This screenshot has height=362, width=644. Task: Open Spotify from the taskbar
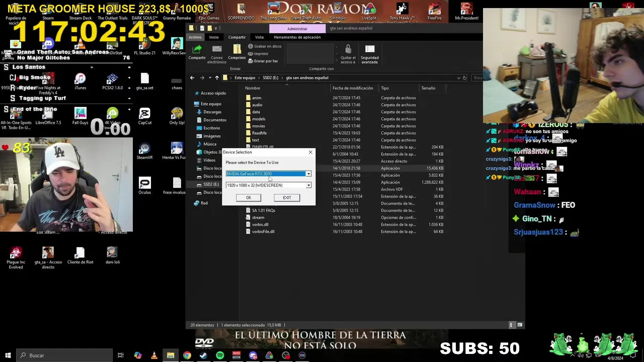coord(220,355)
